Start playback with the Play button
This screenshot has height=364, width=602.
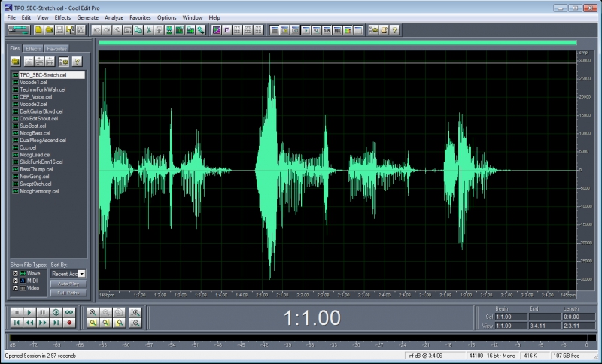[x=29, y=312]
